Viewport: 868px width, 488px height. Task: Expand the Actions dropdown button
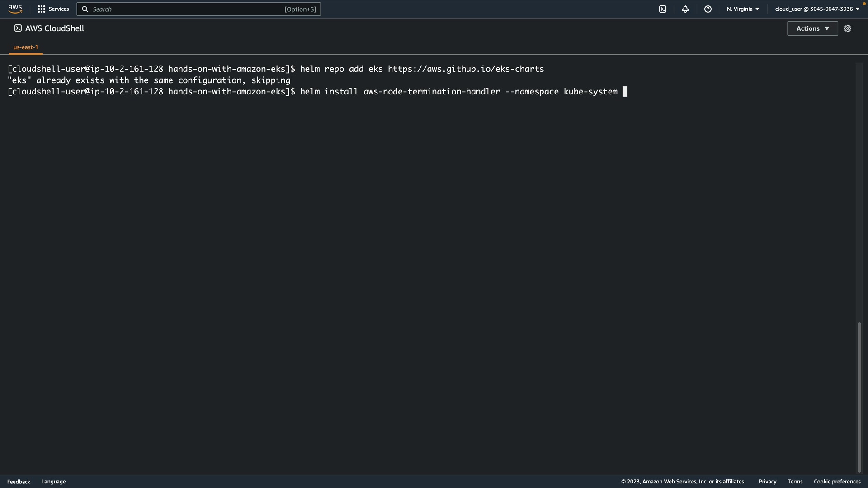pos(812,28)
